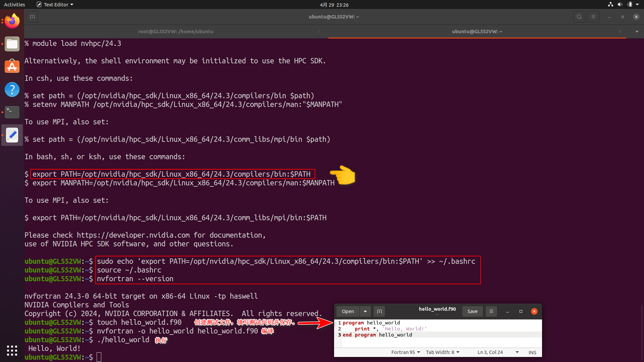Viewport: 644px width, 362px height.
Task: Open a new terminal tab with the plus icon
Action: [32, 16]
